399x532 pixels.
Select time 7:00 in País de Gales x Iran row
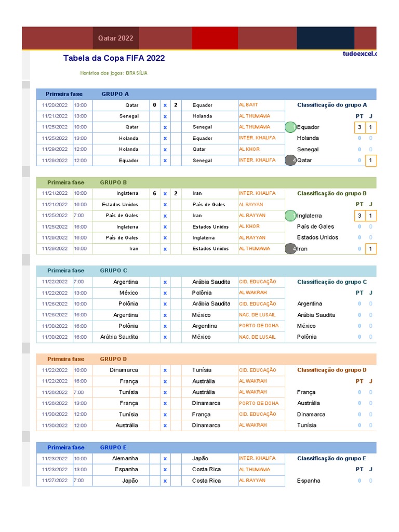(x=79, y=216)
